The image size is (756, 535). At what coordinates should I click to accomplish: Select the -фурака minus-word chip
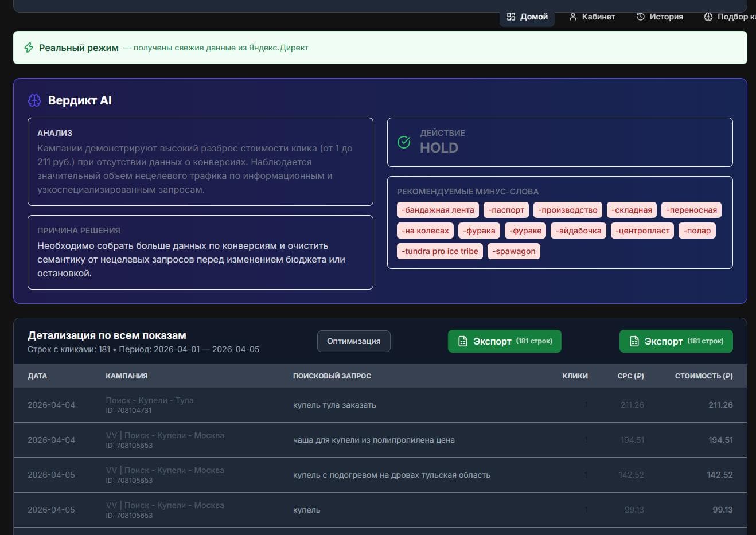[479, 231]
